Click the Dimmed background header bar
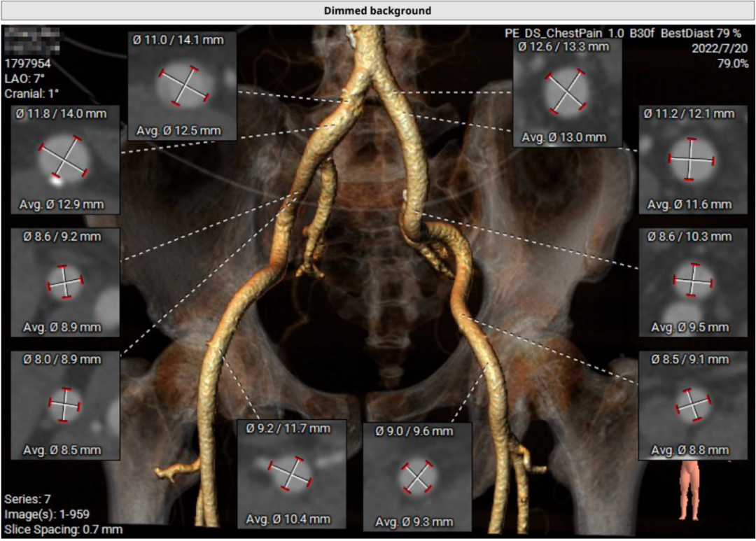Viewport: 756px width, 541px height. point(377,10)
